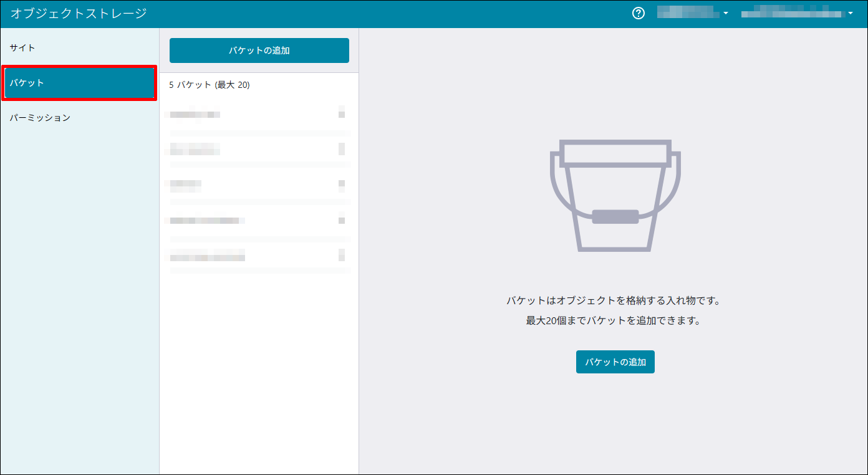Image resolution: width=868 pixels, height=475 pixels.
Task: Open the rightmost account dropdown in header
Action: click(x=796, y=13)
